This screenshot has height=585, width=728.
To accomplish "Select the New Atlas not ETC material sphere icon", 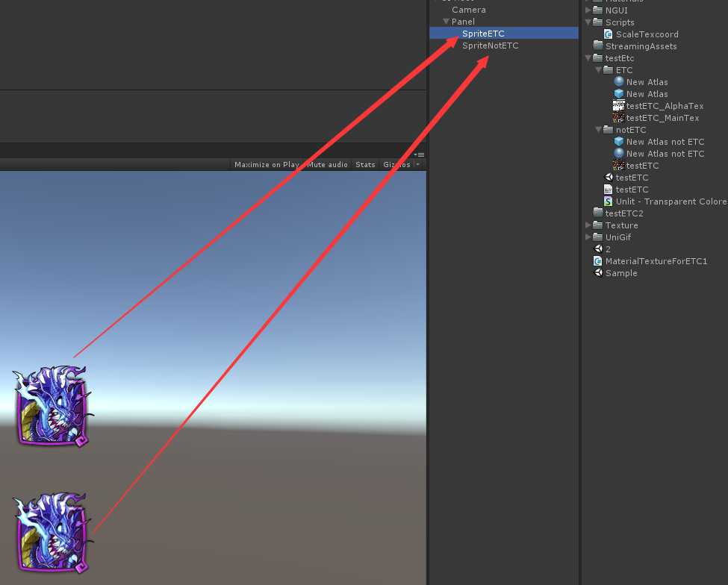I will pyautogui.click(x=619, y=154).
